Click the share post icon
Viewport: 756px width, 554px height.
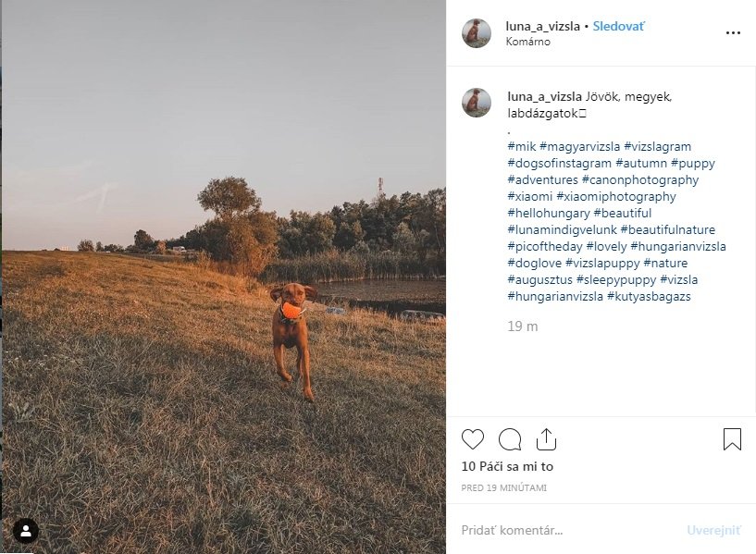(x=546, y=439)
